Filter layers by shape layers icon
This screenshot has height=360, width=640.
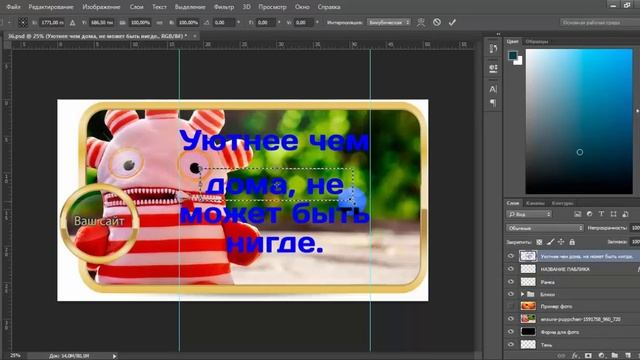pyautogui.click(x=613, y=214)
